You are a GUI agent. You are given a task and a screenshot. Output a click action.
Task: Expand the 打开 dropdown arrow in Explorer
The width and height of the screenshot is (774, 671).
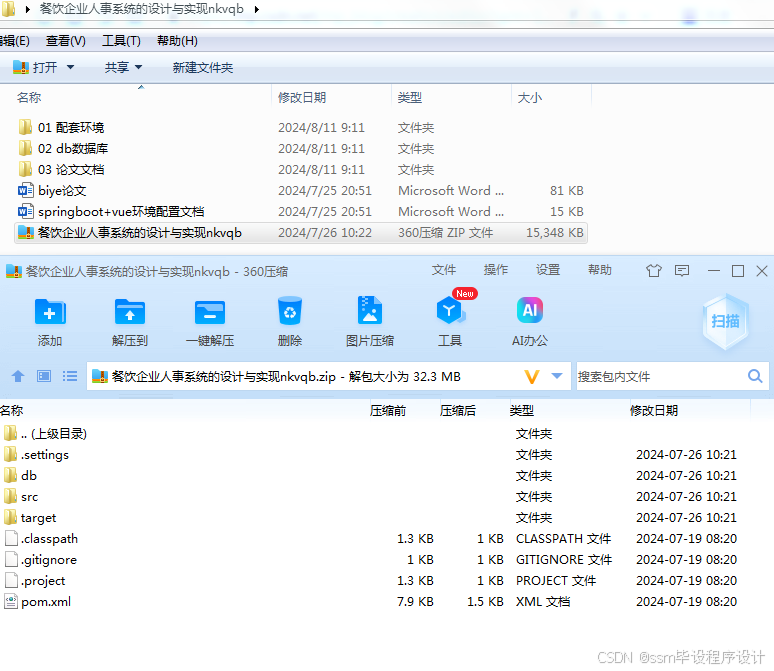pos(70,67)
